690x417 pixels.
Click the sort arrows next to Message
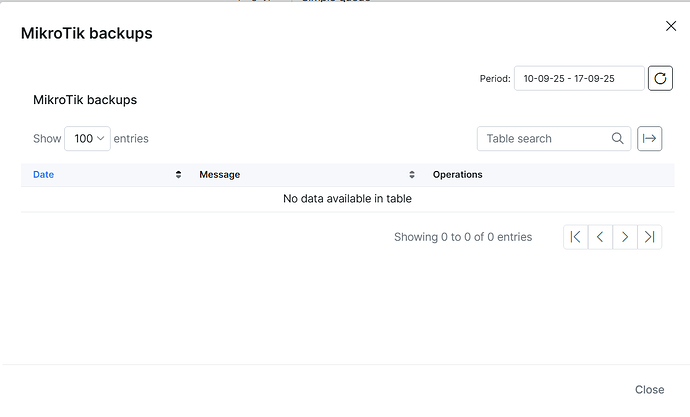click(412, 175)
